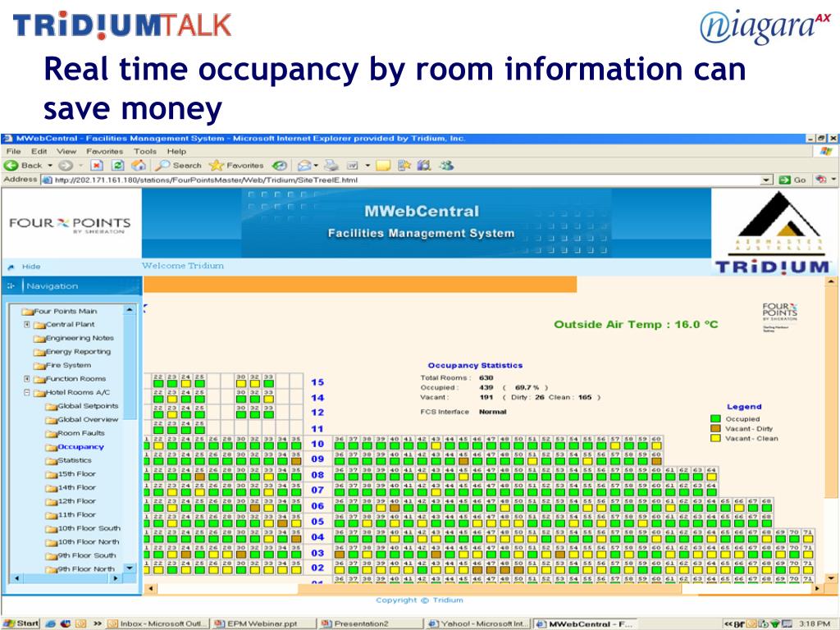Print the page with the Print icon

tap(331, 166)
